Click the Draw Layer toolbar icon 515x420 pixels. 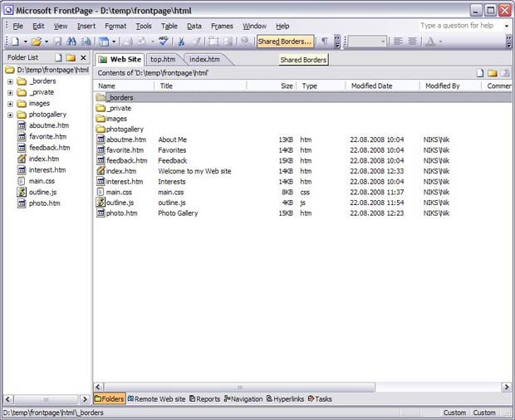(x=213, y=42)
